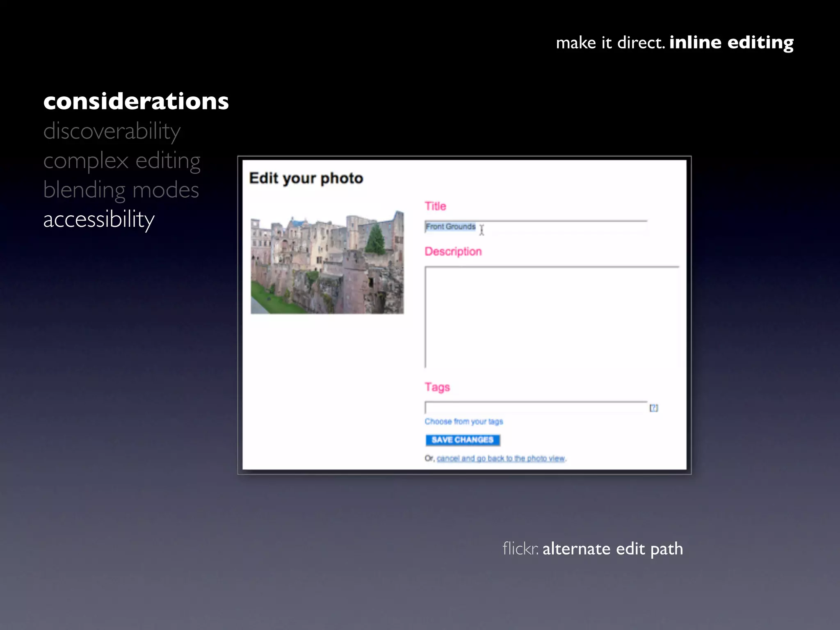Click inside the Description text area
The image size is (840, 630).
click(552, 317)
